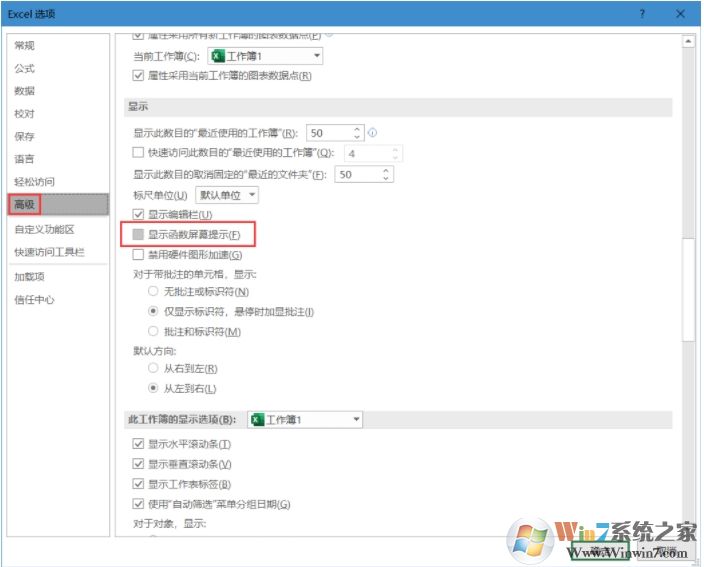Image resolution: width=704 pixels, height=567 pixels.
Task: Select 从左到右 direction radio
Action: 153,388
